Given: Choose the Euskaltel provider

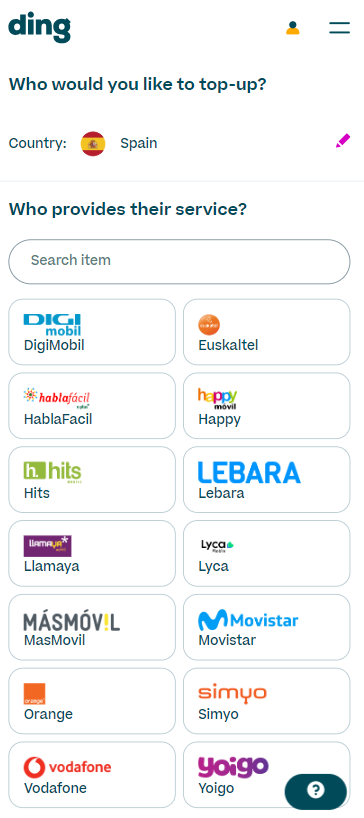Looking at the screenshot, I should coord(266,332).
